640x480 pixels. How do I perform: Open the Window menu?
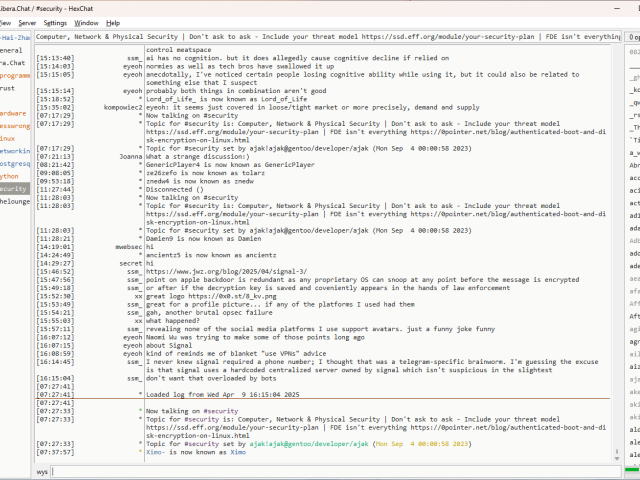coord(86,23)
